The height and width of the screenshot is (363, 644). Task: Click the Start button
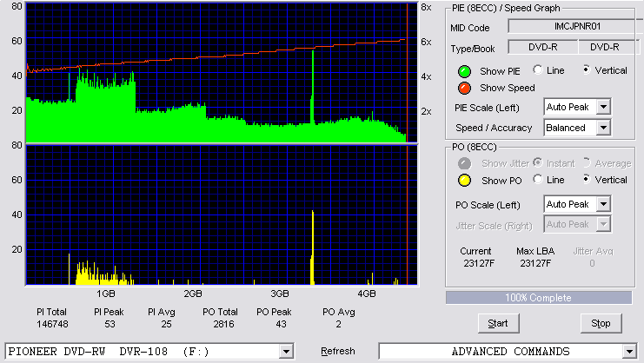498,324
